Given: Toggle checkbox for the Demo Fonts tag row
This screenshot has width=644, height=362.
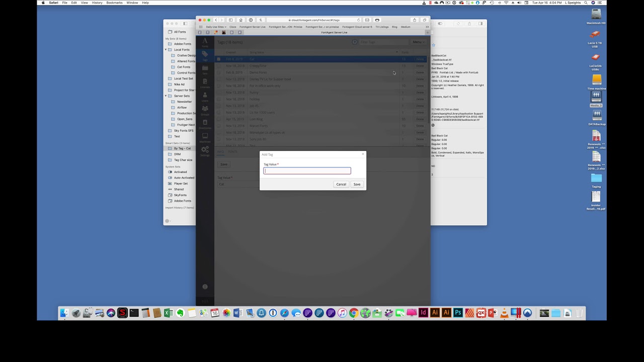Looking at the screenshot, I should (x=219, y=72).
